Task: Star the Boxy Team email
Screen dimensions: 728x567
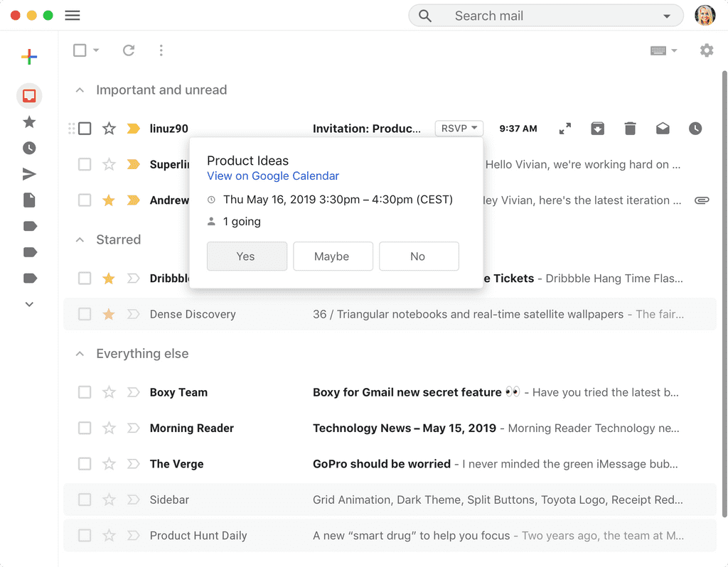Action: pos(109,392)
